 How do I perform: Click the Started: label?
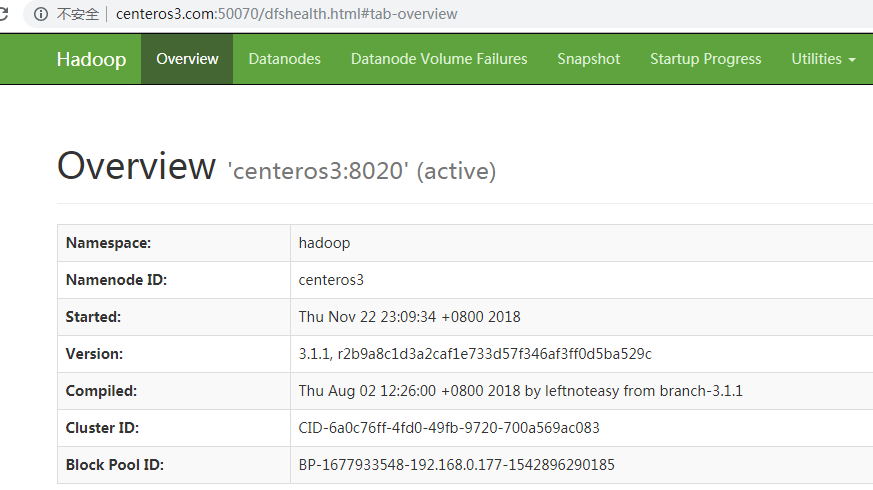click(93, 317)
